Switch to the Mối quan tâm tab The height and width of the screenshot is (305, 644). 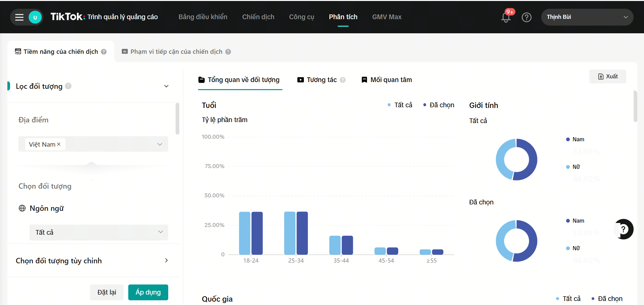pos(387,80)
